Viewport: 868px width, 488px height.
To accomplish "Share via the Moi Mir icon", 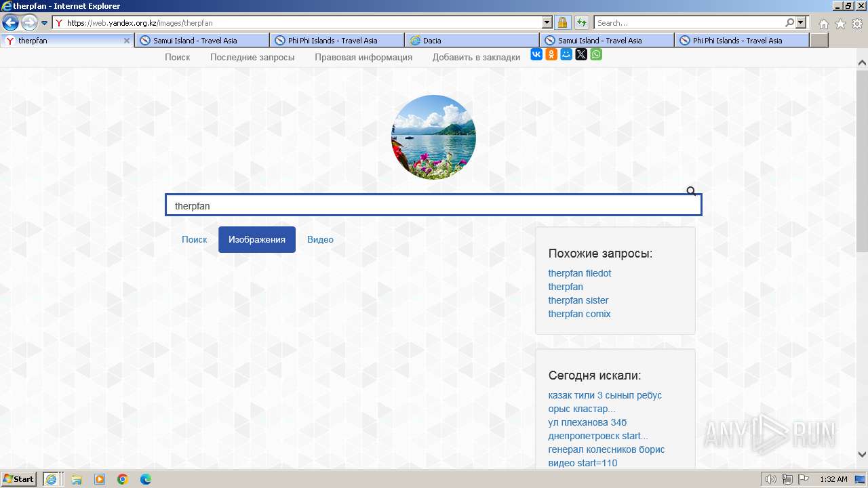I will (566, 54).
